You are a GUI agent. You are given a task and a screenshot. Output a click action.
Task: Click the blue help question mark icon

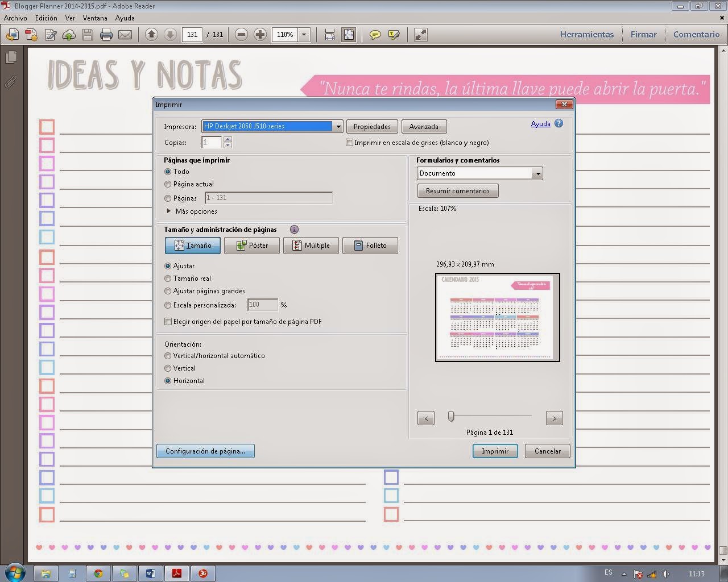559,123
